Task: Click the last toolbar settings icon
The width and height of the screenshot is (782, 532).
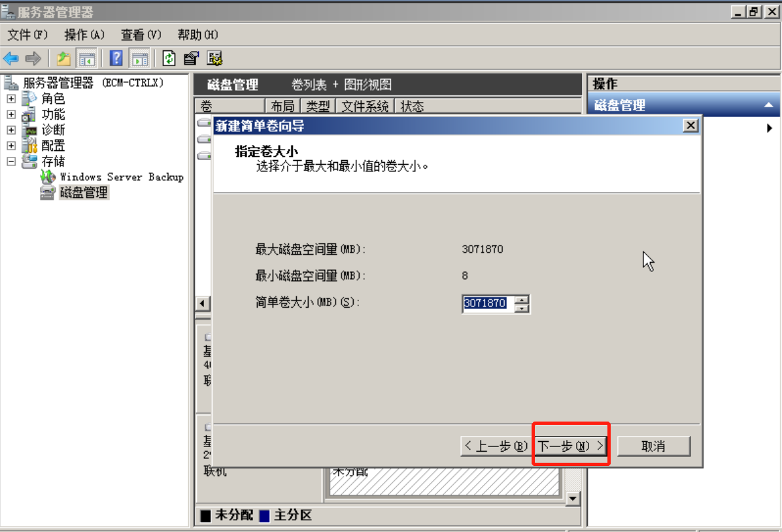Action: point(215,59)
